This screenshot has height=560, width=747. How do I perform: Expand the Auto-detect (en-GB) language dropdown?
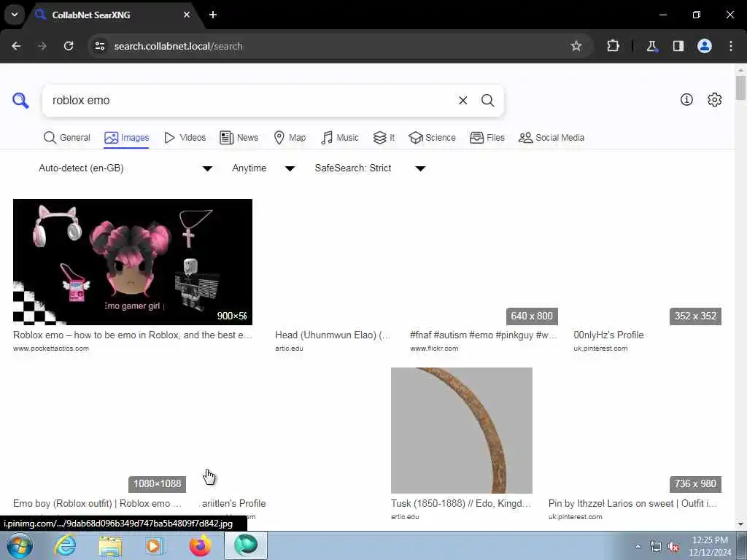(x=125, y=168)
